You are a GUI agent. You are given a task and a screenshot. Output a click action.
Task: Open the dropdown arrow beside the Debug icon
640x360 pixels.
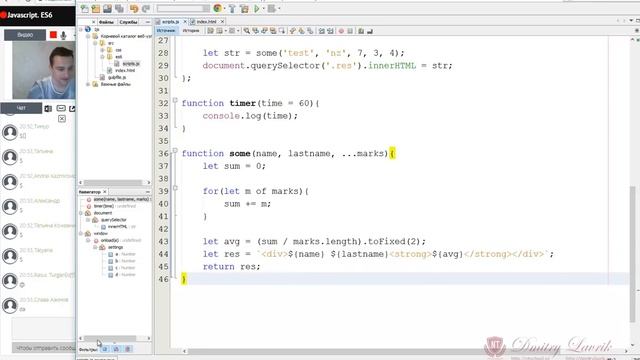(x=278, y=9)
